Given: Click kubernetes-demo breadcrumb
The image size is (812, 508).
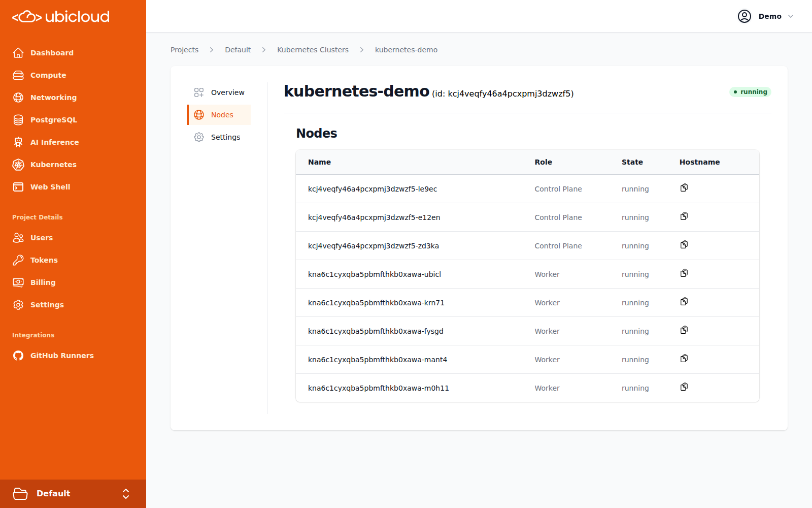Looking at the screenshot, I should [x=406, y=50].
